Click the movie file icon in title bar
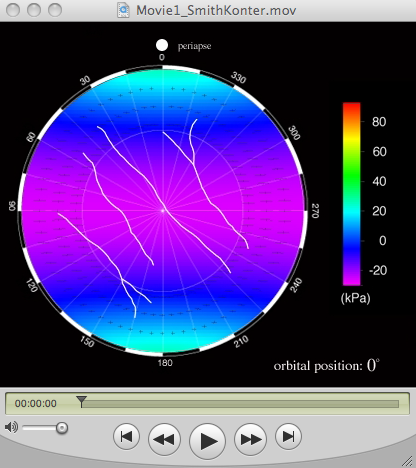Viewport: 416px width, 468px height. point(123,10)
